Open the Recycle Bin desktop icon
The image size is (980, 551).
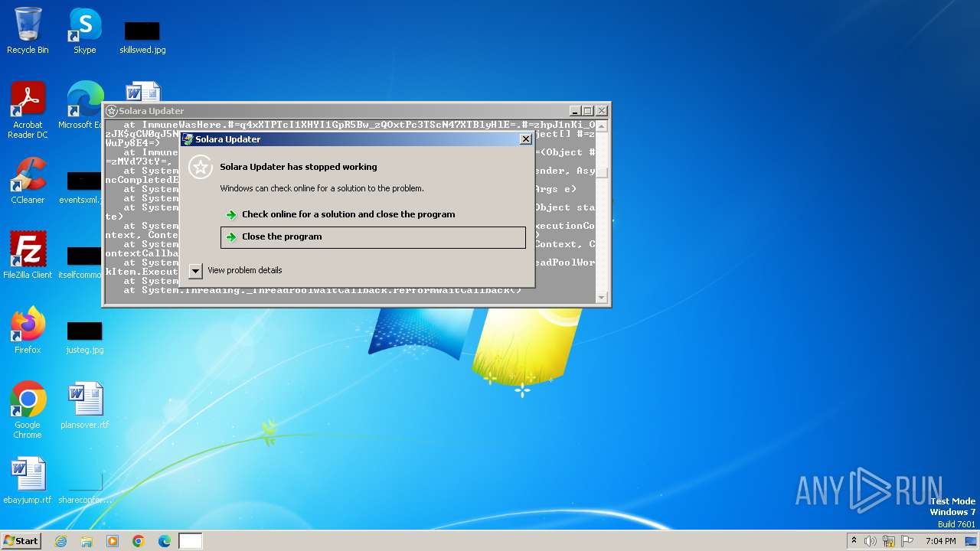point(28,31)
